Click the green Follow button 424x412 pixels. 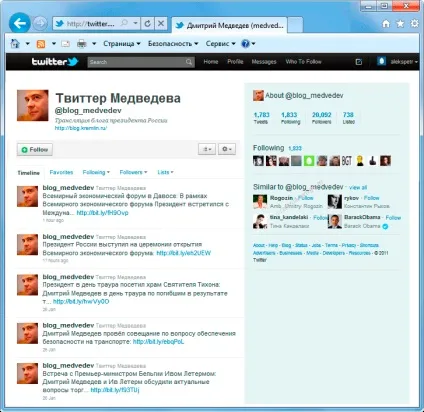(35, 150)
